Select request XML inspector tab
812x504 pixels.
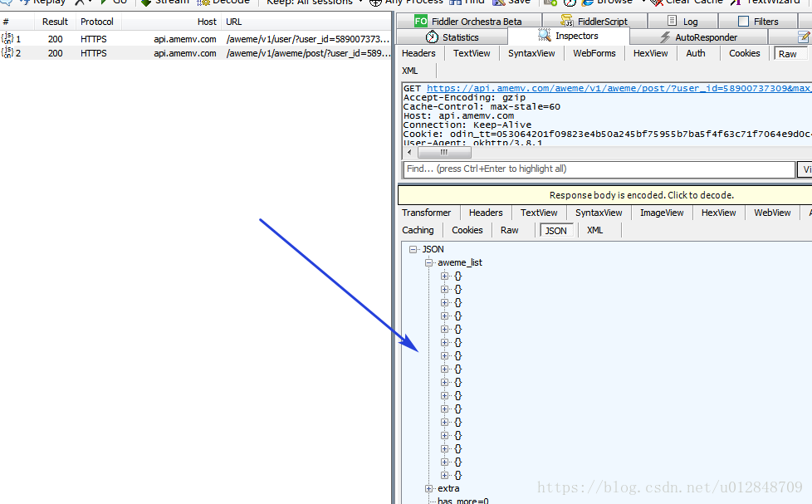coord(409,71)
